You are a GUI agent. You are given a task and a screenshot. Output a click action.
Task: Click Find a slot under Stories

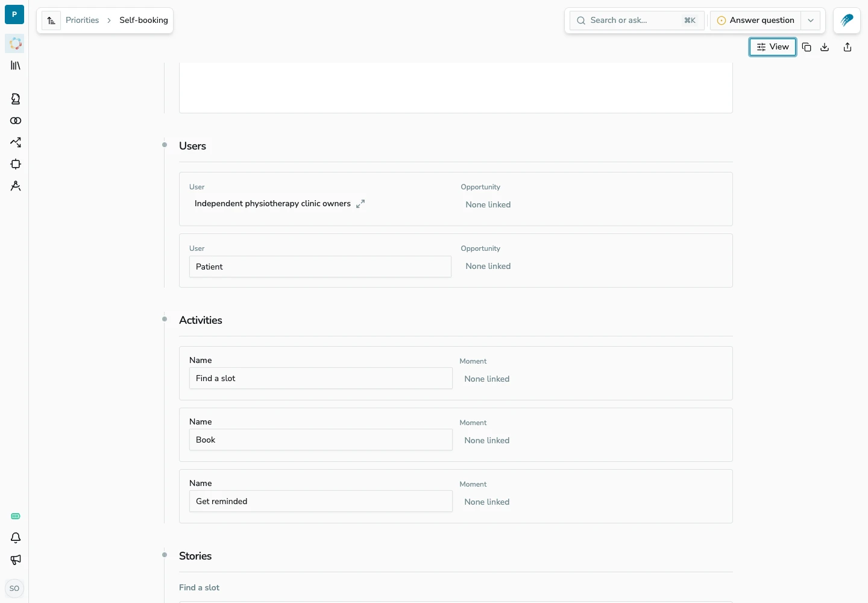pos(199,588)
